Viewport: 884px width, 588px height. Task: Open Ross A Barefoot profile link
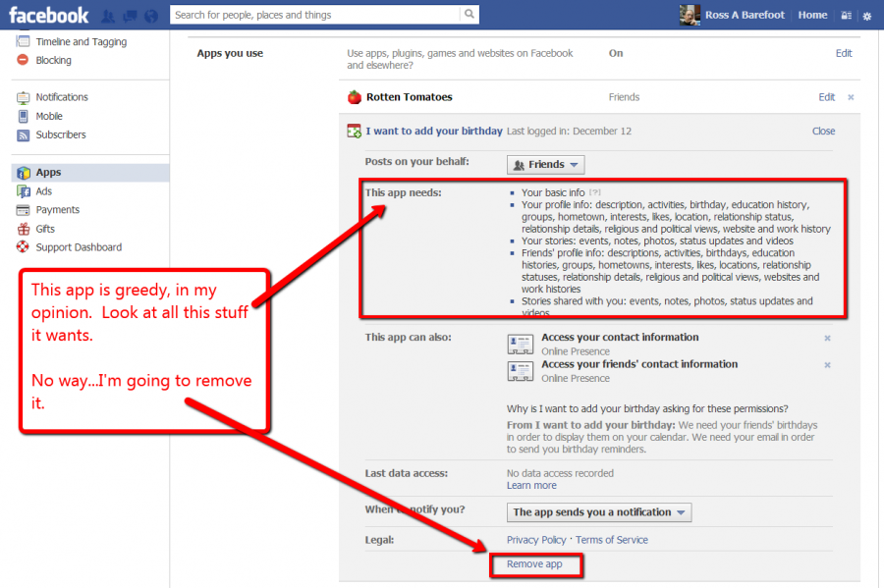point(745,15)
